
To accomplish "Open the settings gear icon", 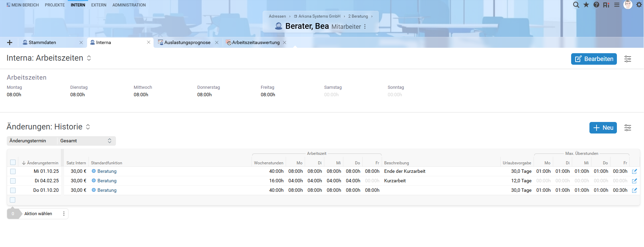I will pyautogui.click(x=639, y=5).
